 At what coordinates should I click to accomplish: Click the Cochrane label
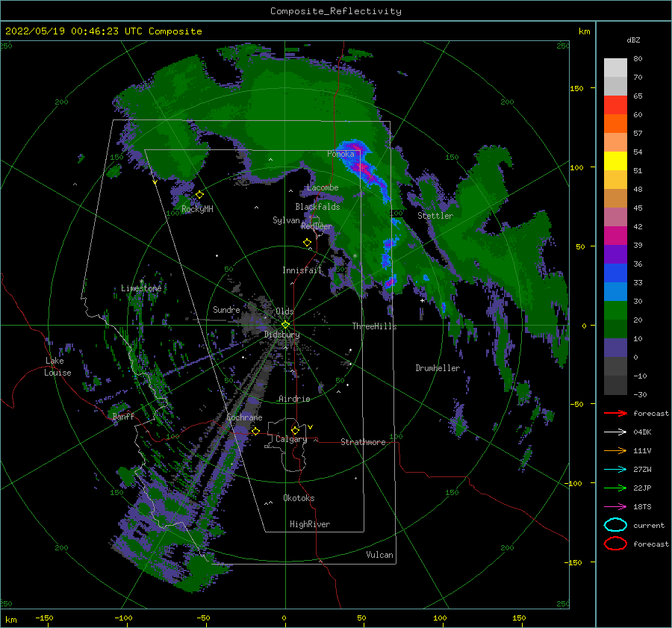coord(244,417)
